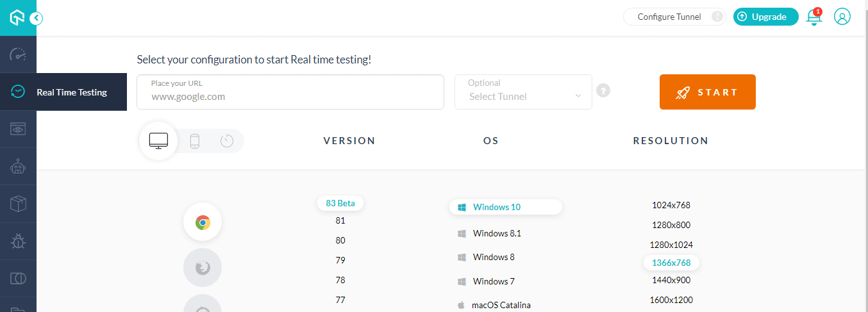
Task: Switch to desktop device mode
Action: click(158, 141)
